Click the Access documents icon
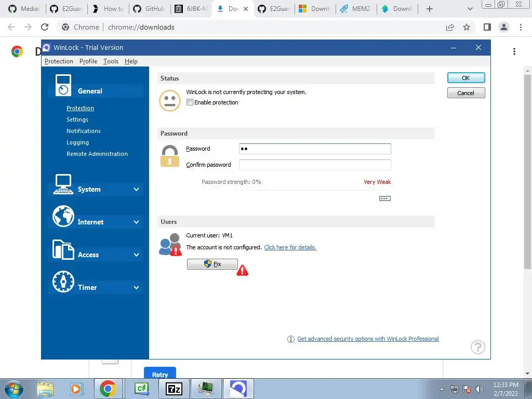Image resolution: width=532 pixels, height=399 pixels. click(63, 249)
